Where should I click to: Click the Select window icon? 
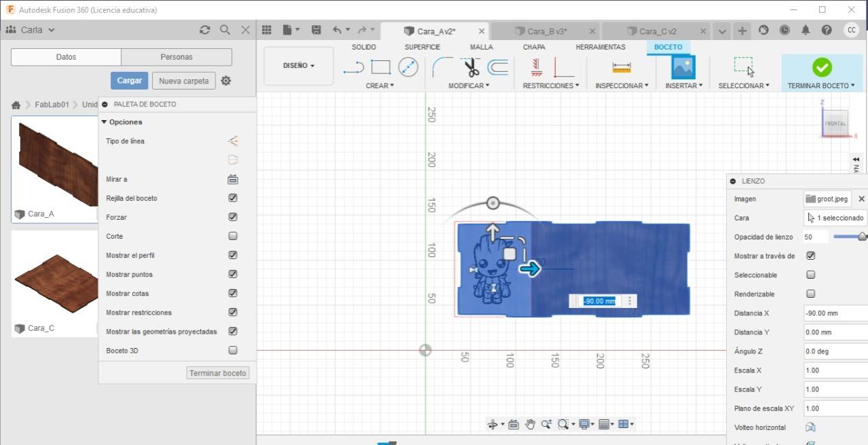744,66
